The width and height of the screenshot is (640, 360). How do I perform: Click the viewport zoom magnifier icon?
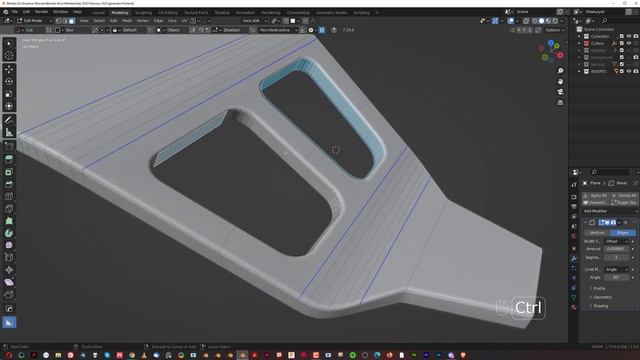[560, 71]
